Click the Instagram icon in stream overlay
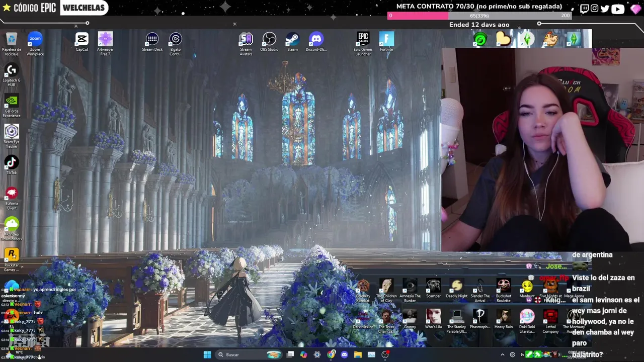 coord(595,9)
